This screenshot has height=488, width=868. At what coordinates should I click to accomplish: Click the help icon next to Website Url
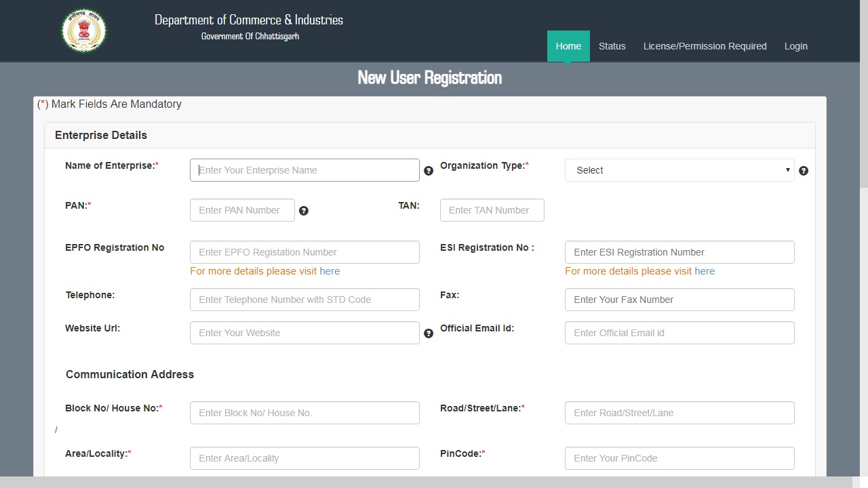429,333
